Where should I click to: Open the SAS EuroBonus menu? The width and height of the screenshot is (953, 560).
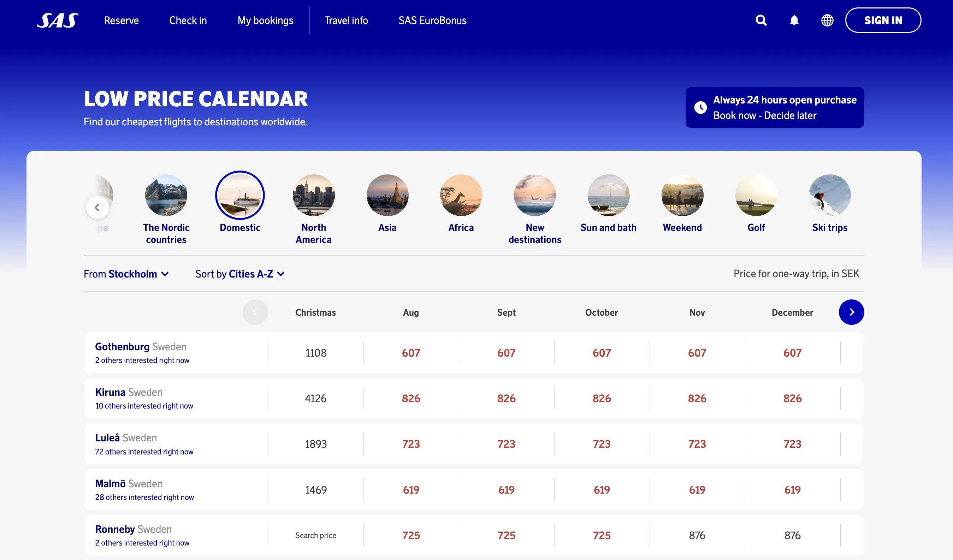coord(432,20)
